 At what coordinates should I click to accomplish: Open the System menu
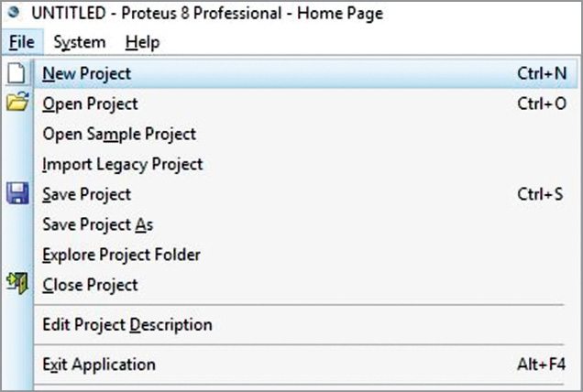click(79, 42)
